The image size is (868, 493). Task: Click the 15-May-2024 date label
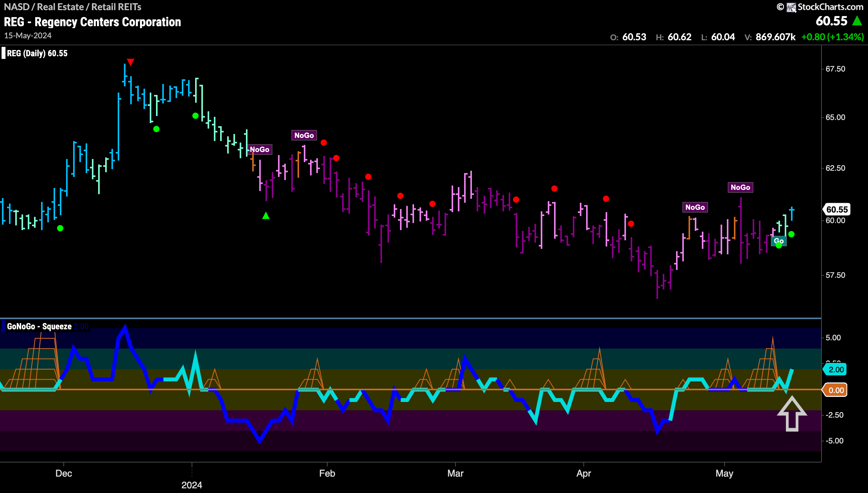click(x=27, y=36)
